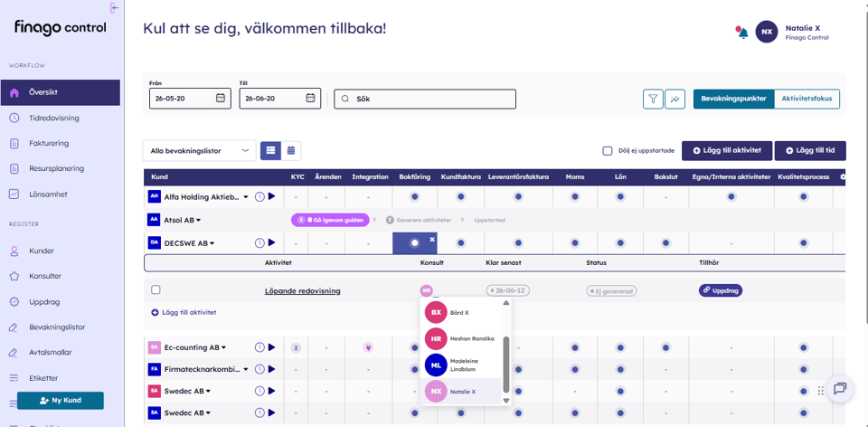Expand blue Swedec AB customer dropdown
This screenshot has width=868, height=427.
208,413
